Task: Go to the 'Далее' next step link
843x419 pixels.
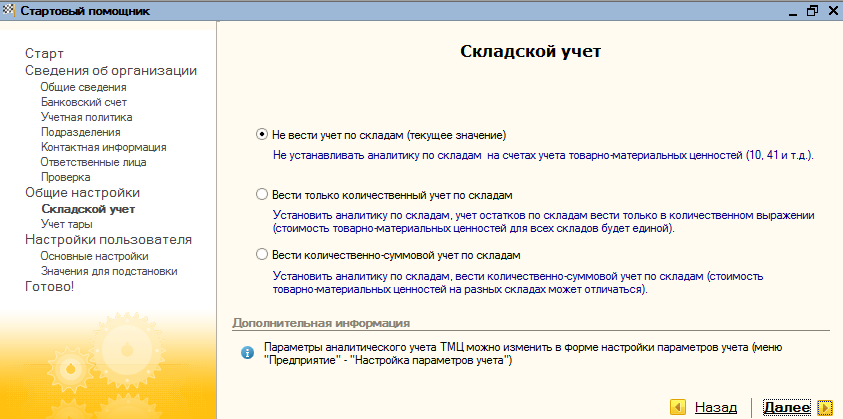Action: (787, 407)
